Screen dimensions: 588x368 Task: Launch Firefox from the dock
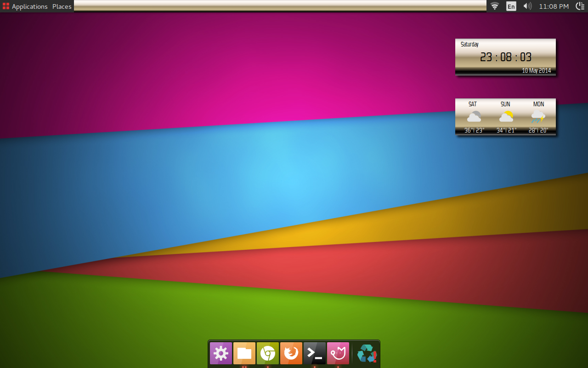291,353
